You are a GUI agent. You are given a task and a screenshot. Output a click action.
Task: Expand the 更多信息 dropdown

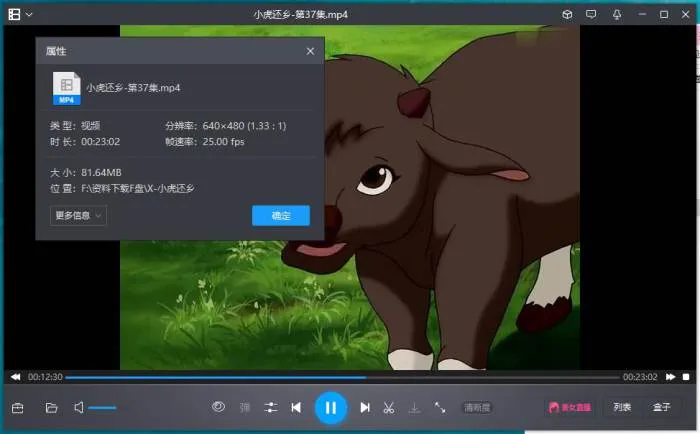coord(78,216)
